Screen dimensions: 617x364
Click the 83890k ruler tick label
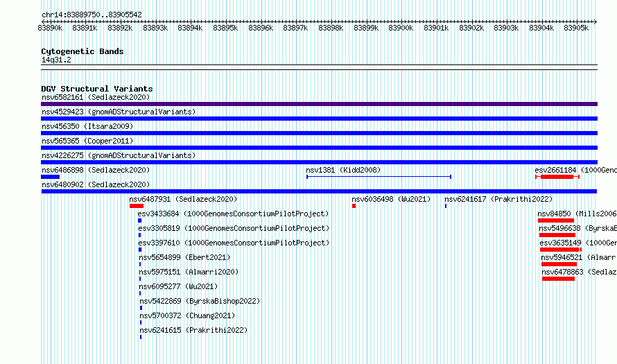click(x=50, y=28)
